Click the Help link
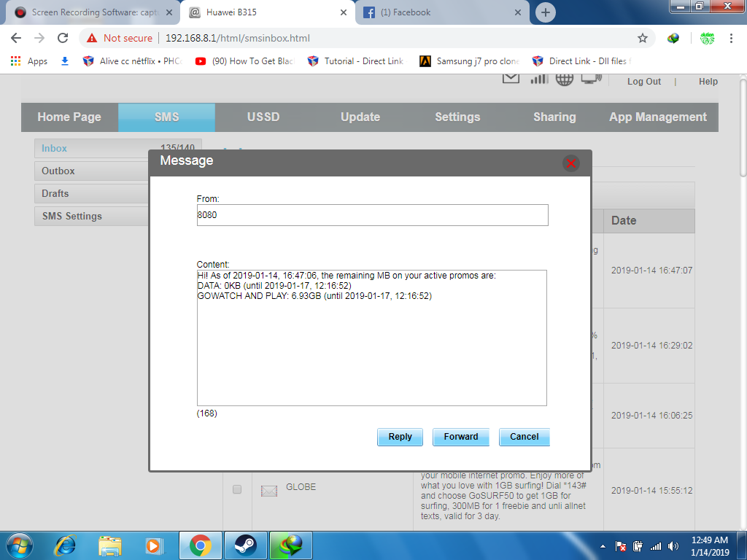 click(708, 82)
